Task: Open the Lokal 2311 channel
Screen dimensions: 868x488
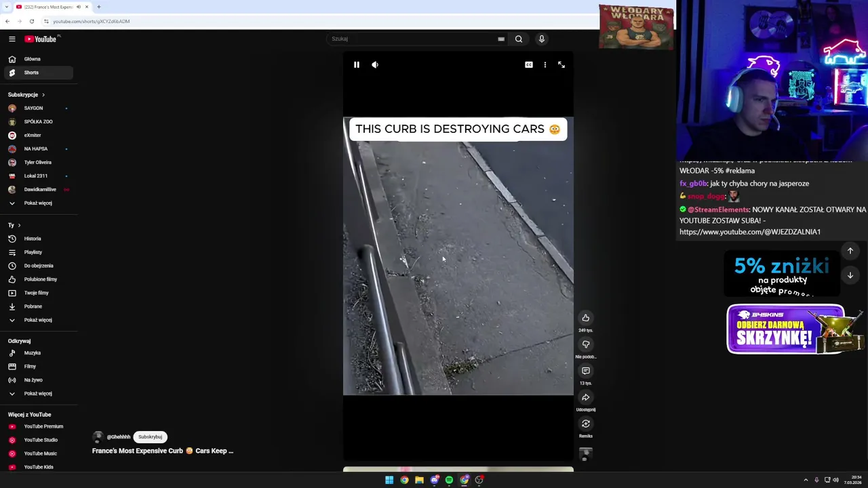Action: pyautogui.click(x=38, y=176)
